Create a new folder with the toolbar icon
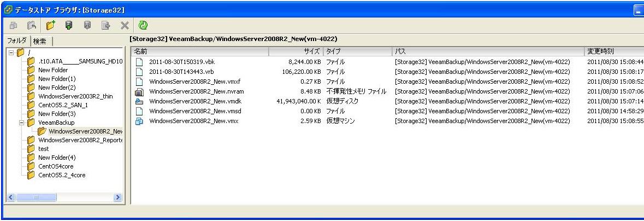This screenshot has height=221, width=644. (x=50, y=26)
